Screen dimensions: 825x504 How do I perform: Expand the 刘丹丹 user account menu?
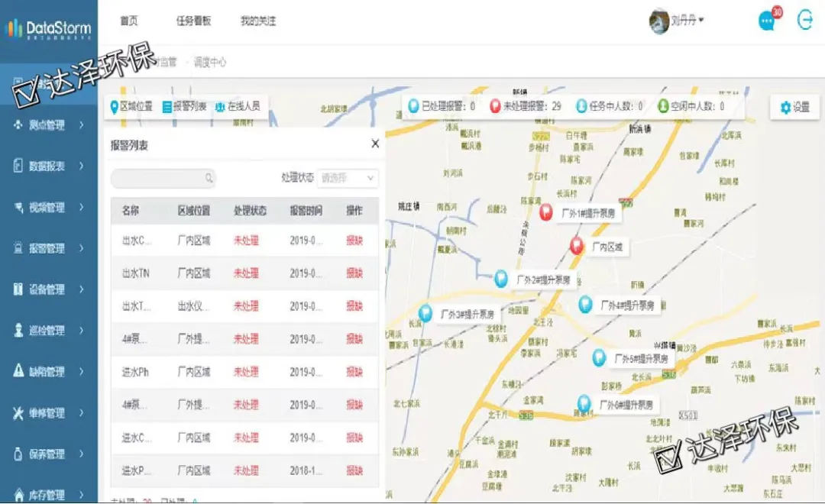678,21
